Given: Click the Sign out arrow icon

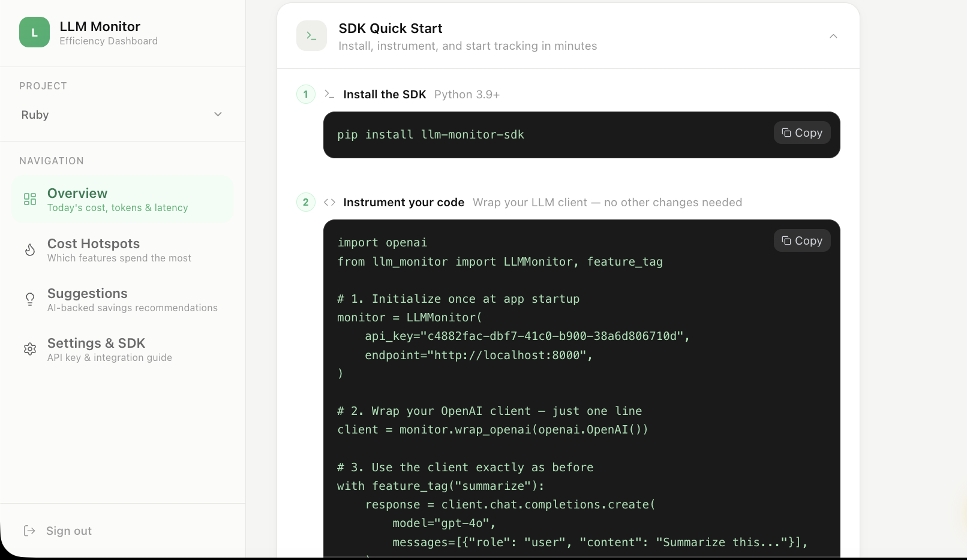Looking at the screenshot, I should coord(29,531).
